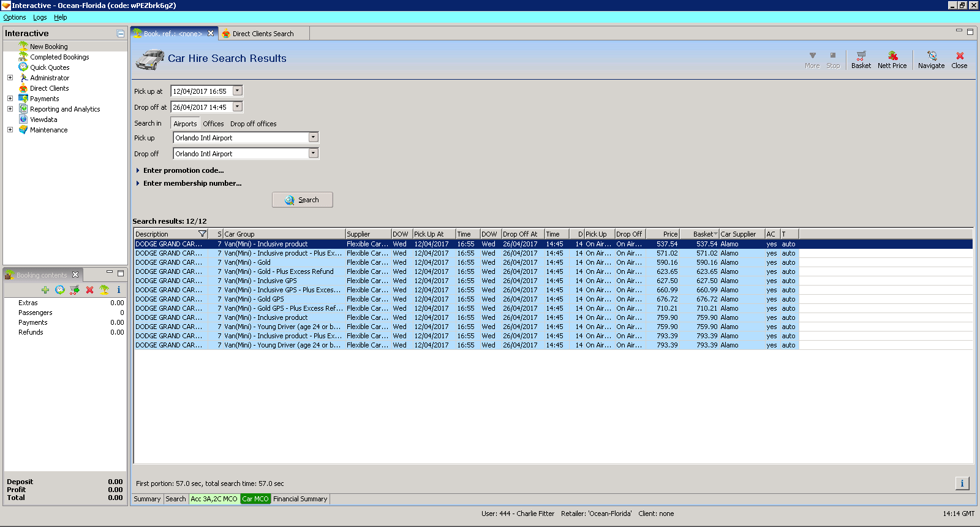
Task: Click the green plus icon in Booking contents
Action: [45, 290]
